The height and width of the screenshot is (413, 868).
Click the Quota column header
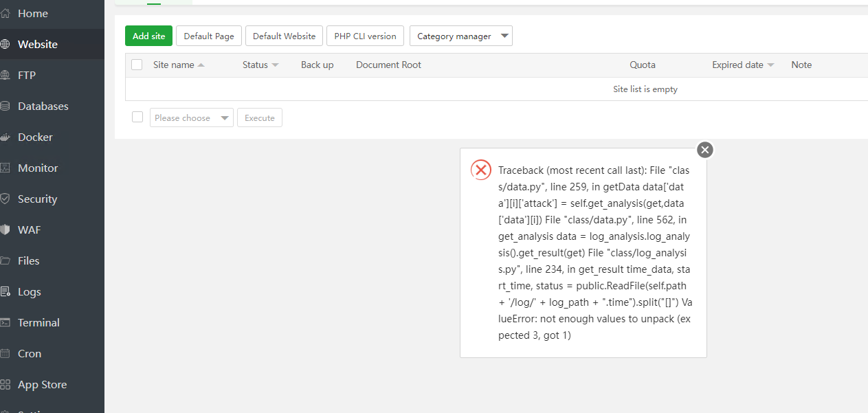click(x=643, y=65)
